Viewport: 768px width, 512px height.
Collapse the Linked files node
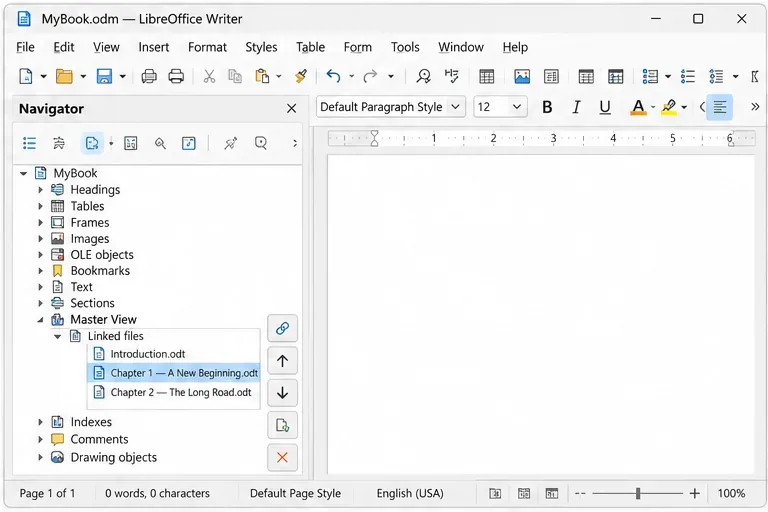click(58, 337)
